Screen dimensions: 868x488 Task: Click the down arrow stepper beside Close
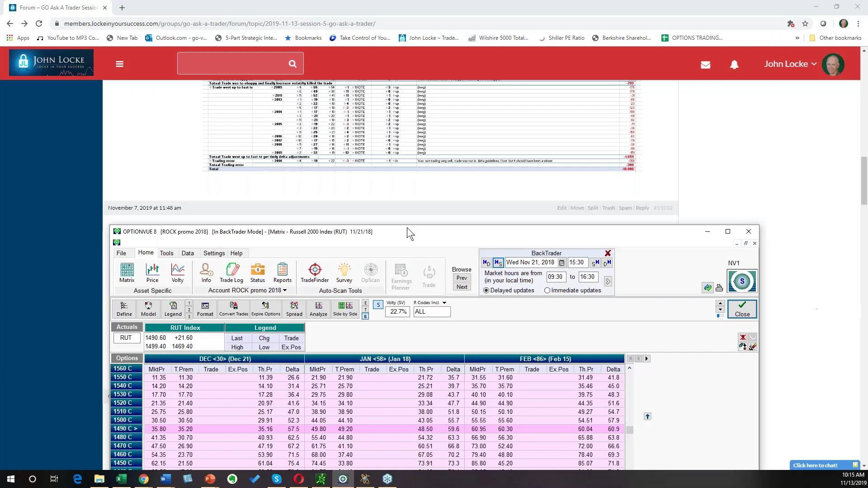721,310
